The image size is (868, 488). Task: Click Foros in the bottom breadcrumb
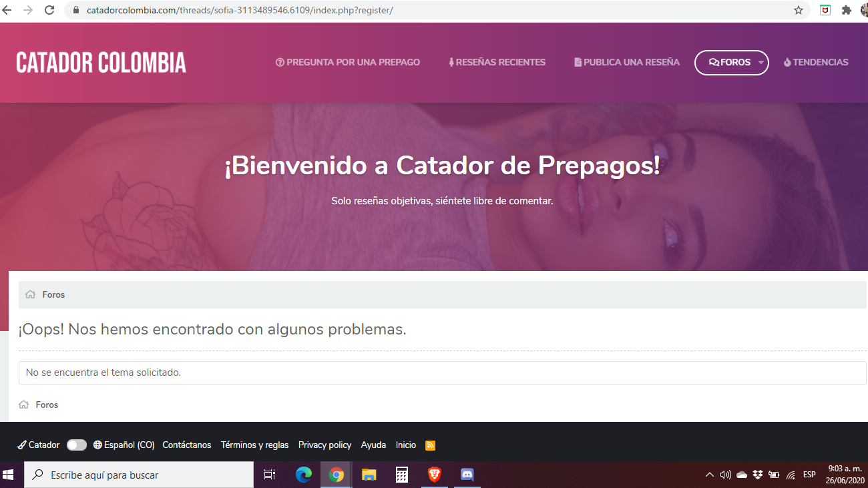pos(47,405)
